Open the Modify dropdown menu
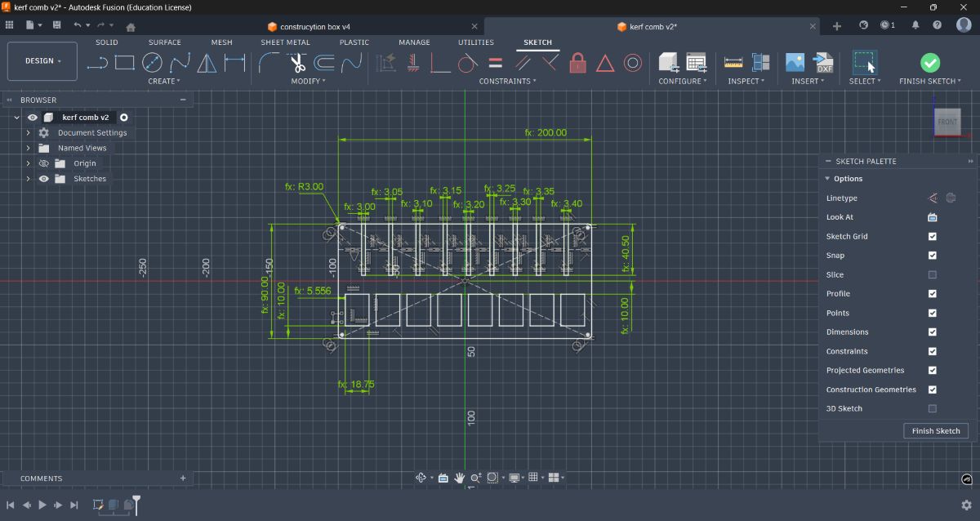This screenshot has width=980, height=521. point(309,81)
